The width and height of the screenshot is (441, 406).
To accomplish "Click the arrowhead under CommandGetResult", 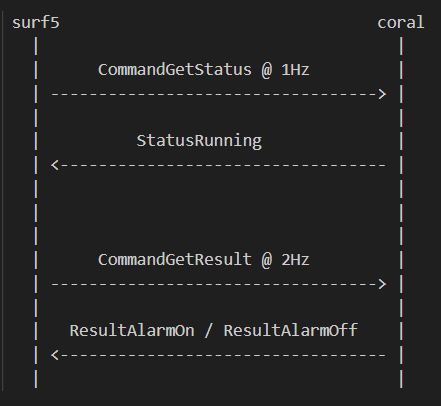I will pos(382,284).
